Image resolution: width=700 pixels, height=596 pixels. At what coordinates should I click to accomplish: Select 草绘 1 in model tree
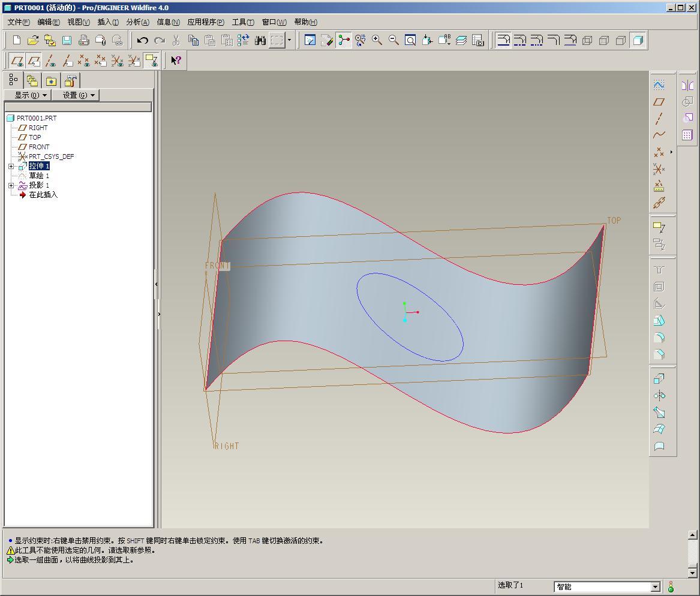click(x=39, y=176)
